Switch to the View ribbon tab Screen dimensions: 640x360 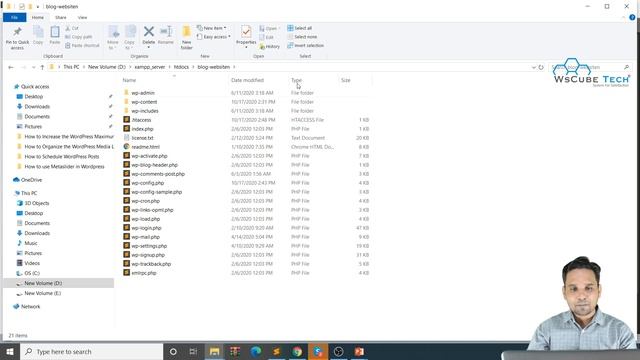click(x=82, y=18)
